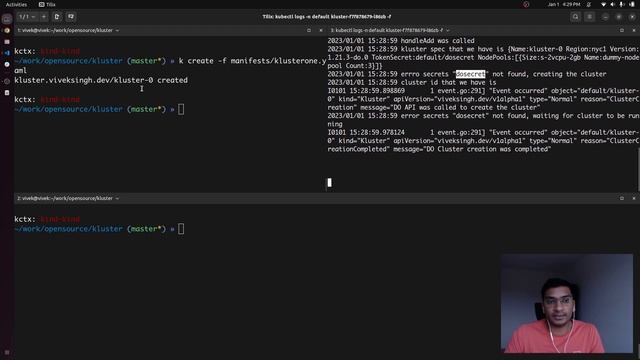
Task: Open Activities overview
Action: point(16,4)
